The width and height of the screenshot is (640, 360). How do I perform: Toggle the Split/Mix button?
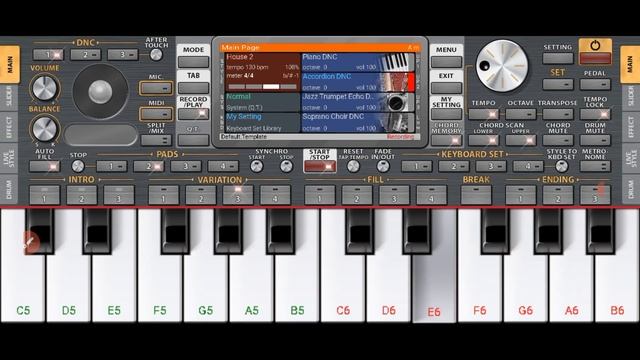tap(156, 140)
